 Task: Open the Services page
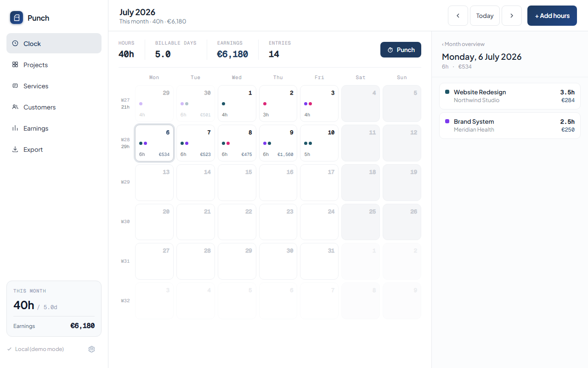(54, 86)
